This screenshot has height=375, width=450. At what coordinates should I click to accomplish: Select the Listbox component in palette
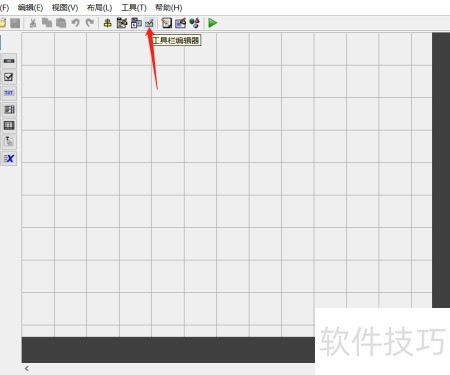tap(9, 109)
